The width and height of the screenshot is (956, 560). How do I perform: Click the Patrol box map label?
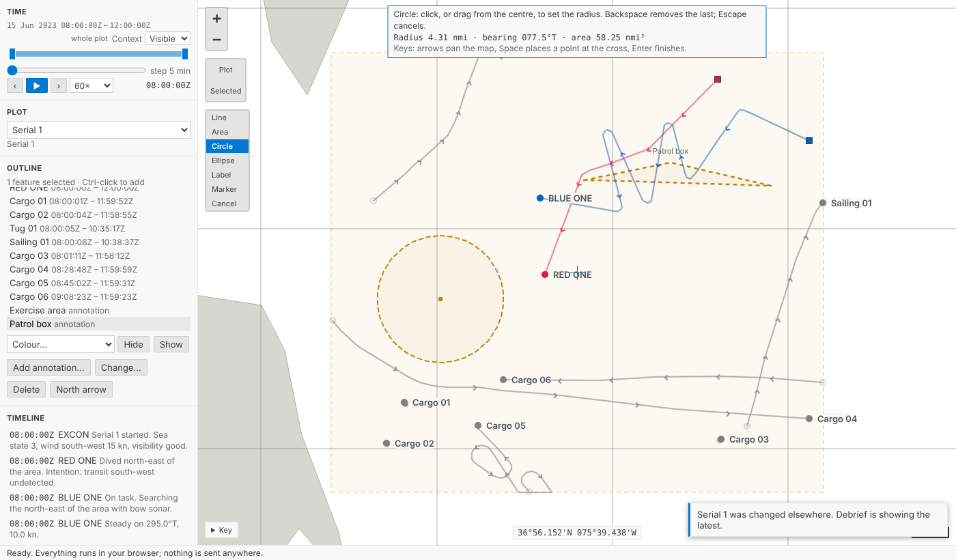[x=671, y=151]
